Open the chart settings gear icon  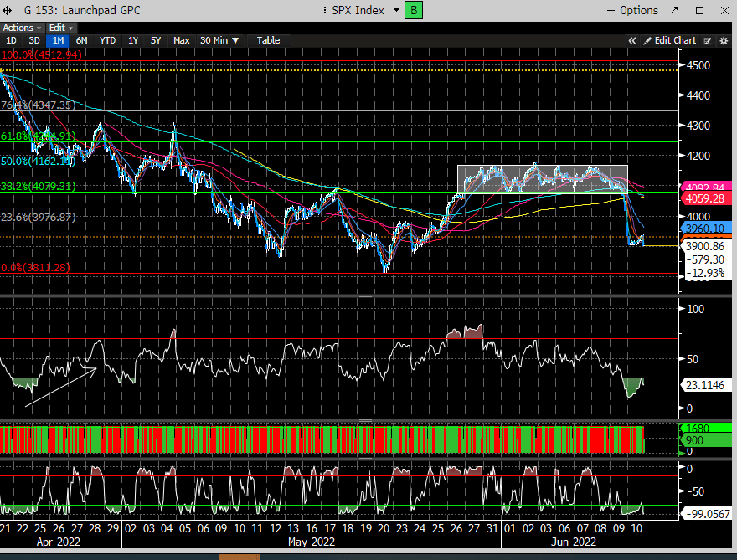coord(723,40)
